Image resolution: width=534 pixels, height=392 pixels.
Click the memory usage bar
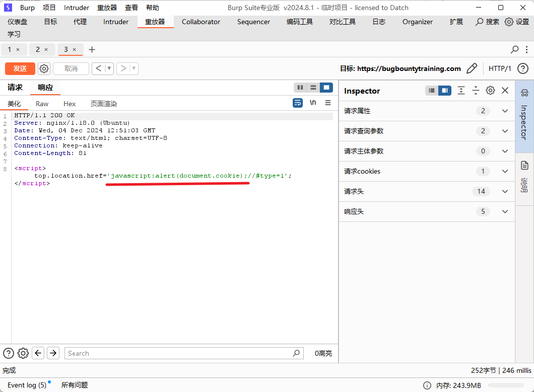[506, 385]
